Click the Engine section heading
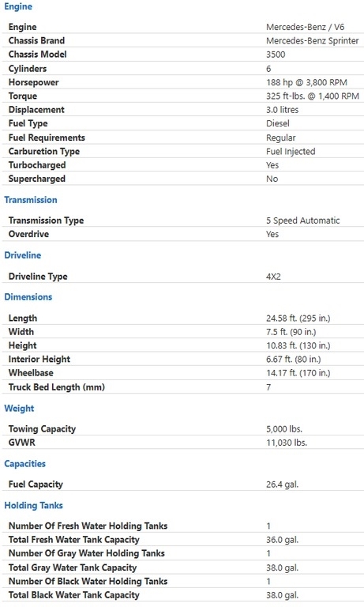 point(18,6)
